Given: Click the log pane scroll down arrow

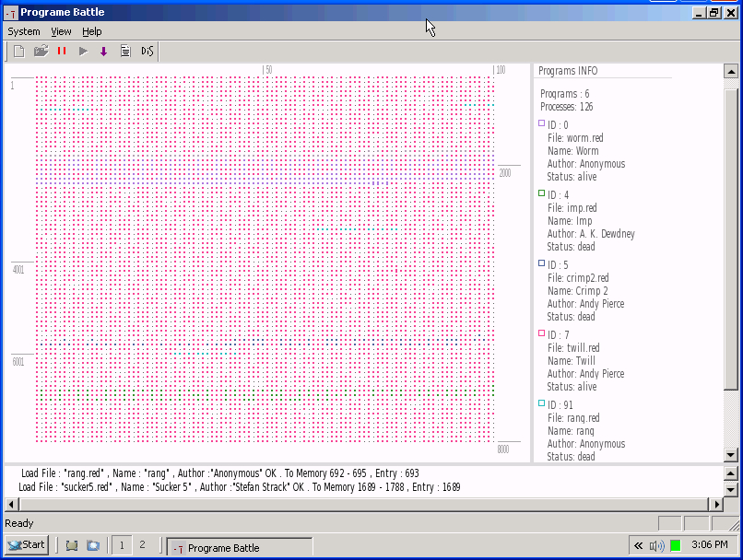Looking at the screenshot, I should pos(731,489).
